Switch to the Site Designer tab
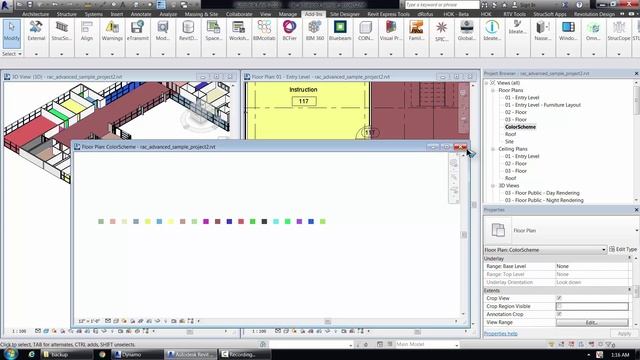The height and width of the screenshot is (360, 640). (x=345, y=14)
